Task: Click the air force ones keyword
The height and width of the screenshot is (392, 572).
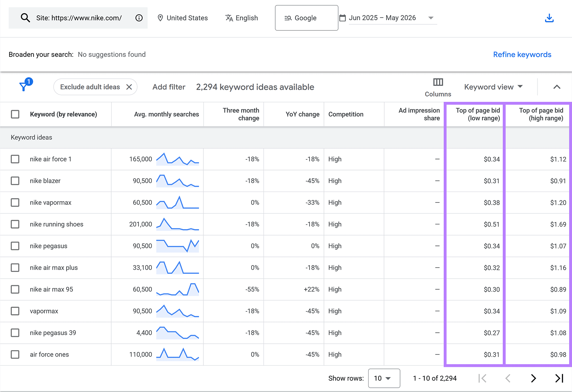Action: (49, 354)
